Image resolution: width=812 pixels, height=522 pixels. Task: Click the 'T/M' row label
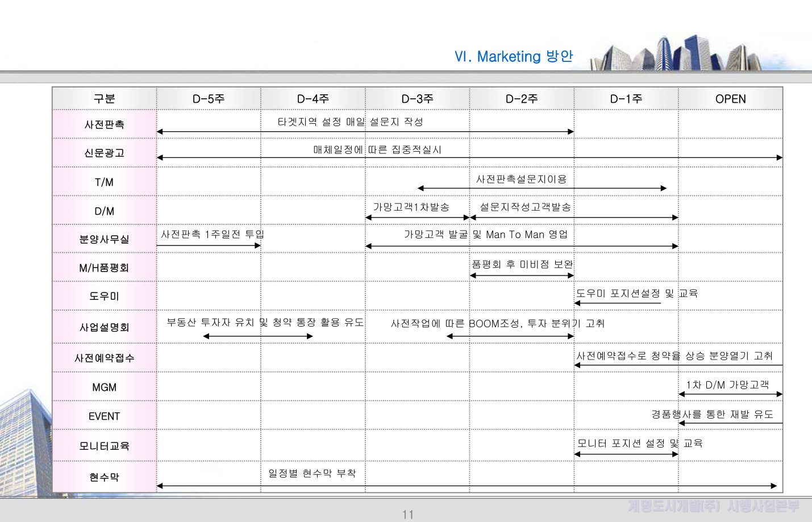tap(105, 182)
